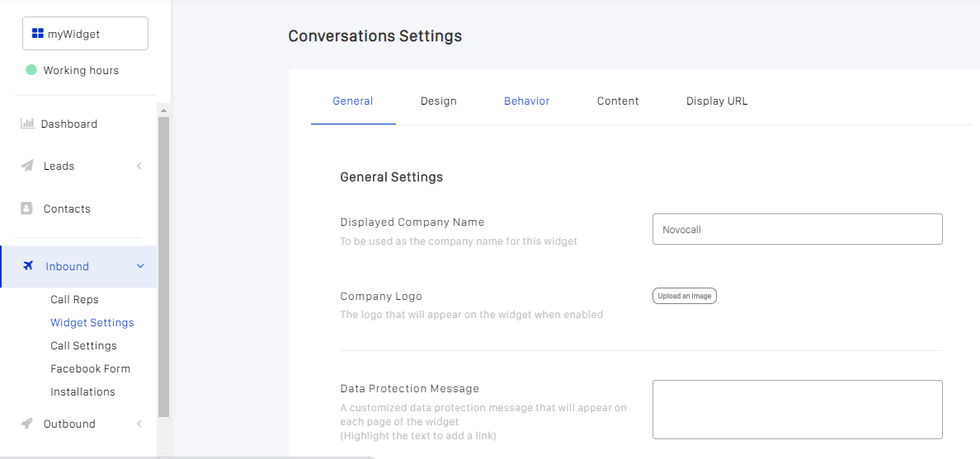Viewport: 980px width, 459px height.
Task: Expand the Leads submenu chevron
Action: (139, 166)
